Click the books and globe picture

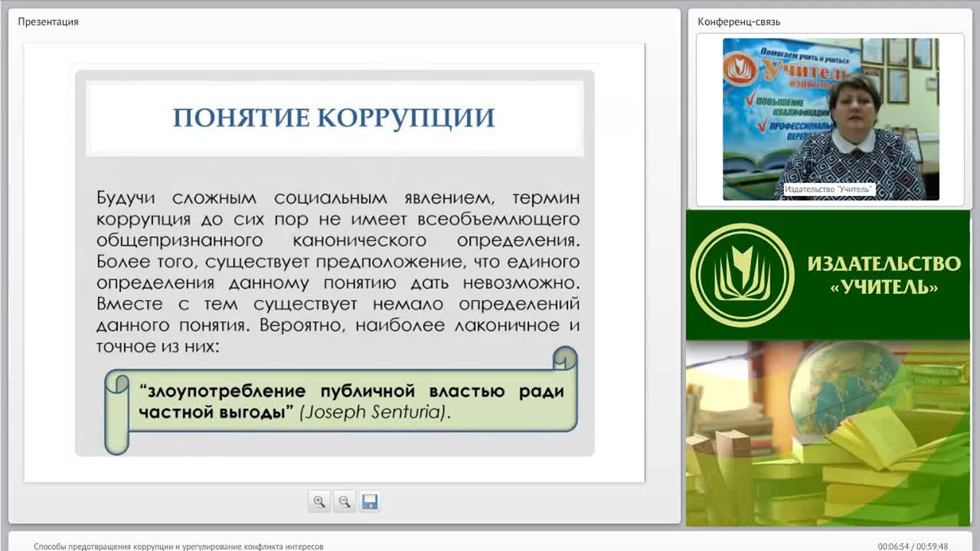coord(828,433)
